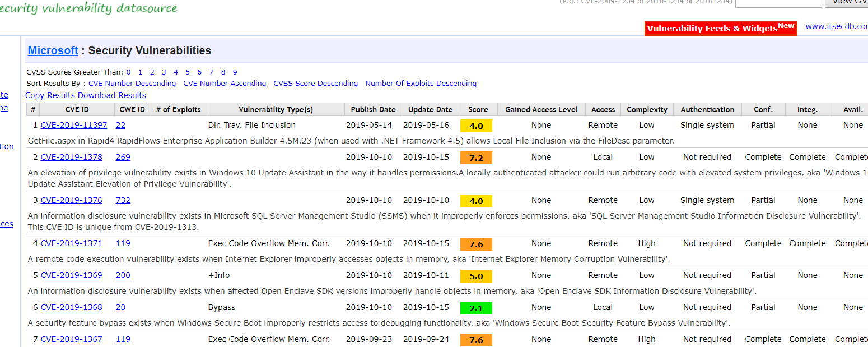The height and width of the screenshot is (347, 868).
Task: Open CWE ID 269 link
Action: pos(123,157)
